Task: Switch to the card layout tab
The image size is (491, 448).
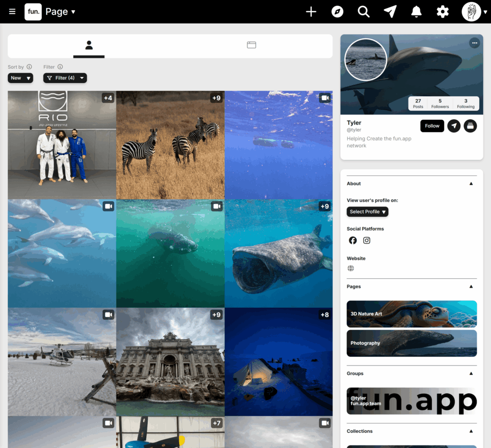Action: [x=251, y=45]
